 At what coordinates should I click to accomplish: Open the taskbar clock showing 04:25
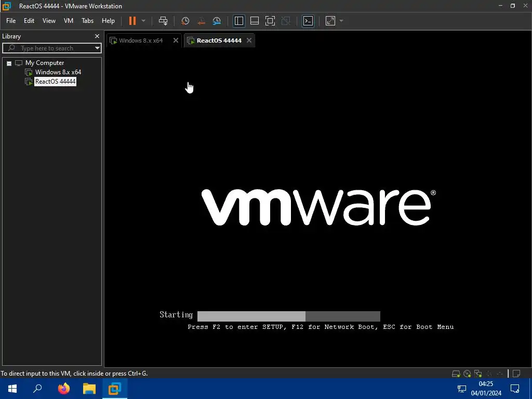tap(486, 389)
